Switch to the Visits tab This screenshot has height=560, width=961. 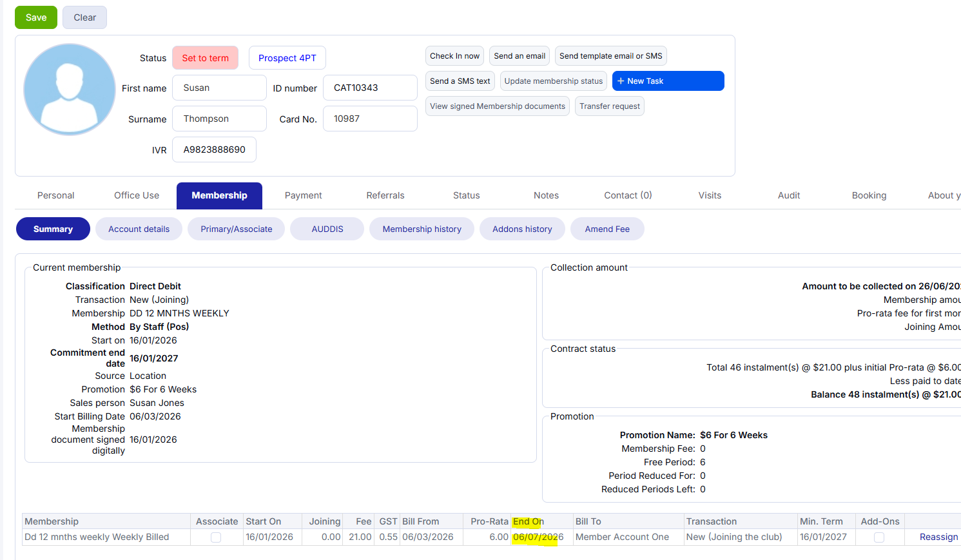710,195
